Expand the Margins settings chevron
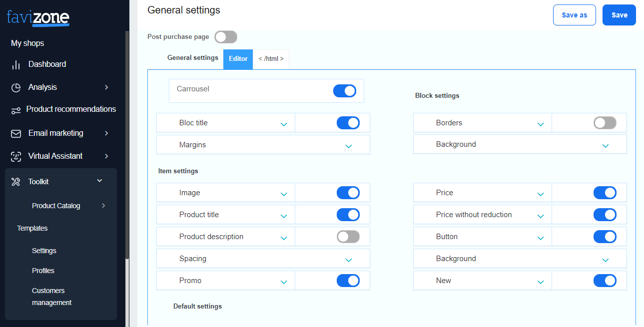 [349, 146]
